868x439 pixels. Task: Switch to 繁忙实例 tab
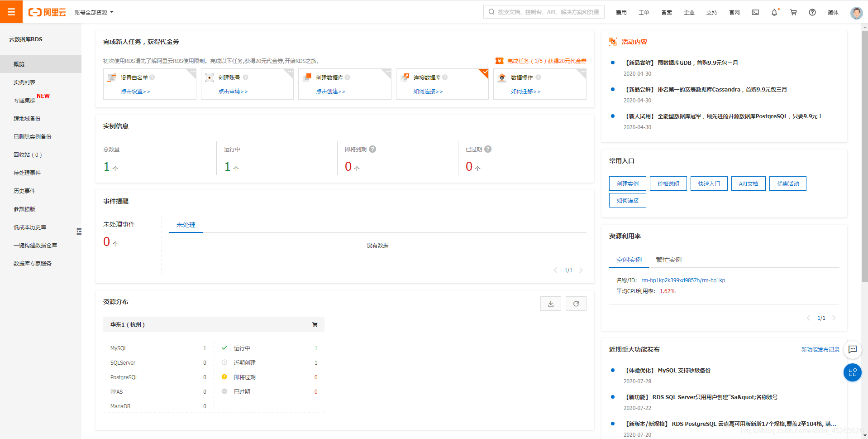pos(669,260)
